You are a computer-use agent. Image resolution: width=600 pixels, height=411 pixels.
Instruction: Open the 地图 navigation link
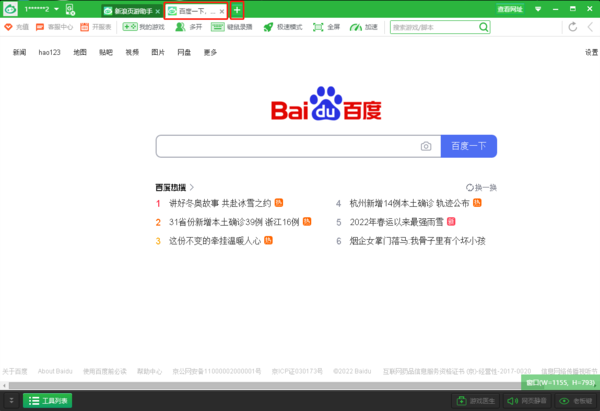coord(80,51)
